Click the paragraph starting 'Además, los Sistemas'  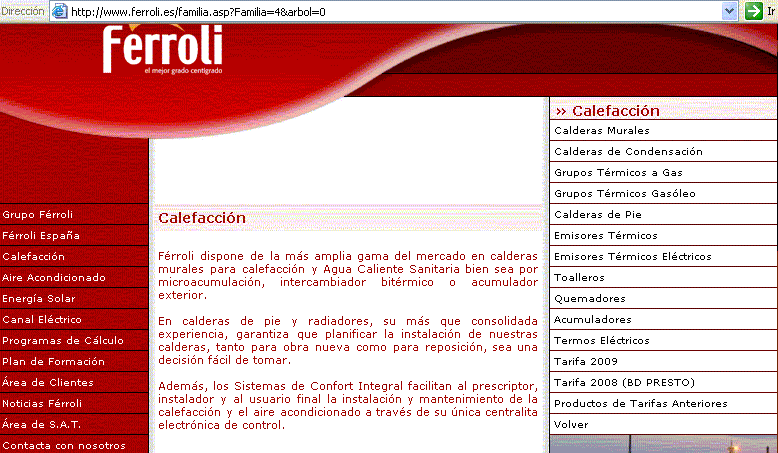348,405
